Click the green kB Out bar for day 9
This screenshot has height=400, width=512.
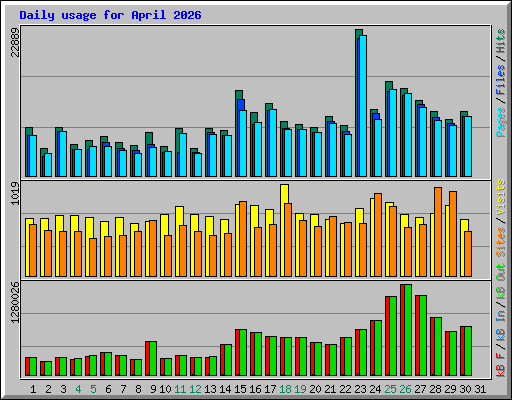[153, 358]
